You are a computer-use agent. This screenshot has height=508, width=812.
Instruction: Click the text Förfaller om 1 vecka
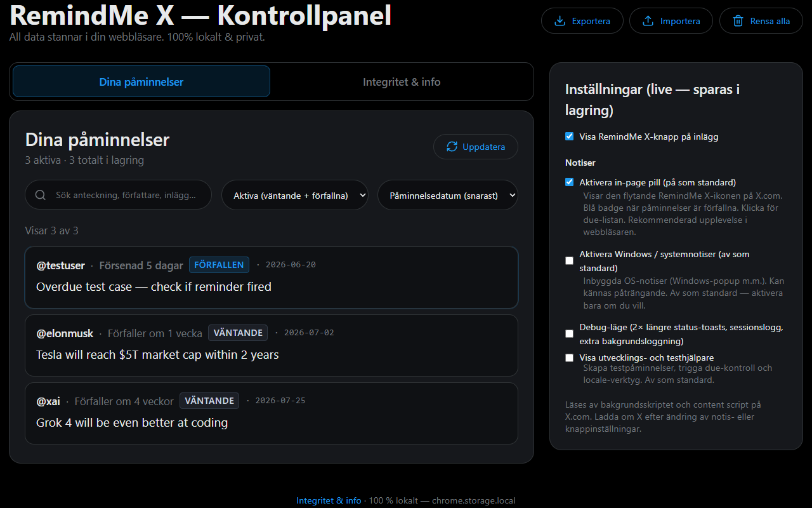(x=155, y=333)
